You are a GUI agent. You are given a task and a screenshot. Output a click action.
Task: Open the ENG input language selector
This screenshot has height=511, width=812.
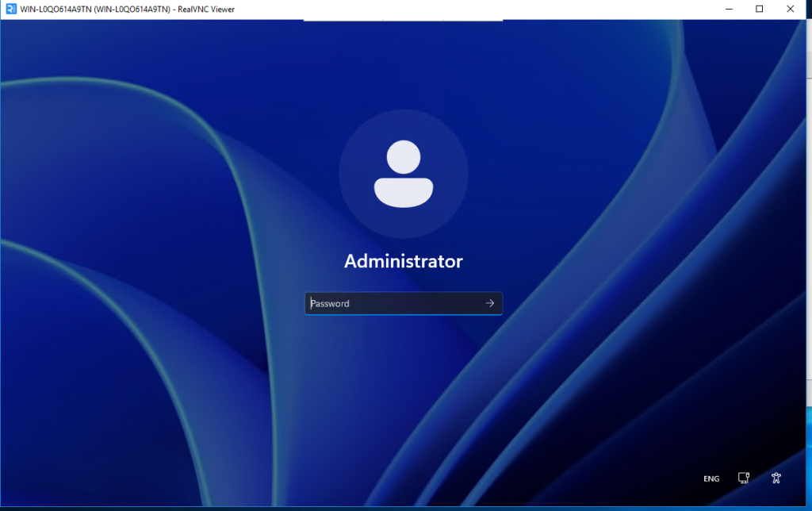point(711,478)
